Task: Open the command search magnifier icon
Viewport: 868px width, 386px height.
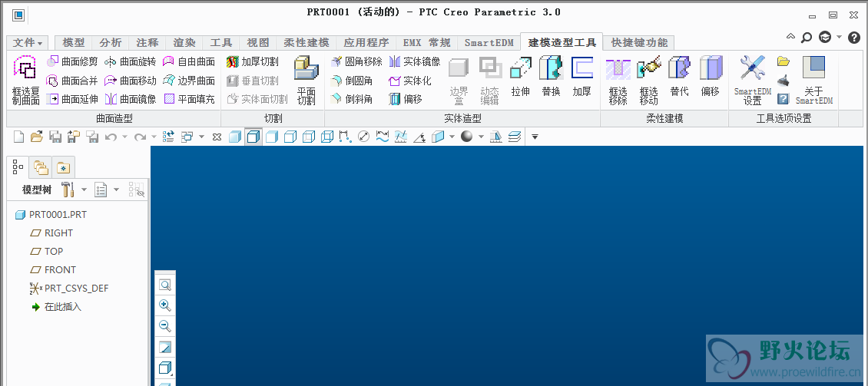Action: (x=807, y=37)
